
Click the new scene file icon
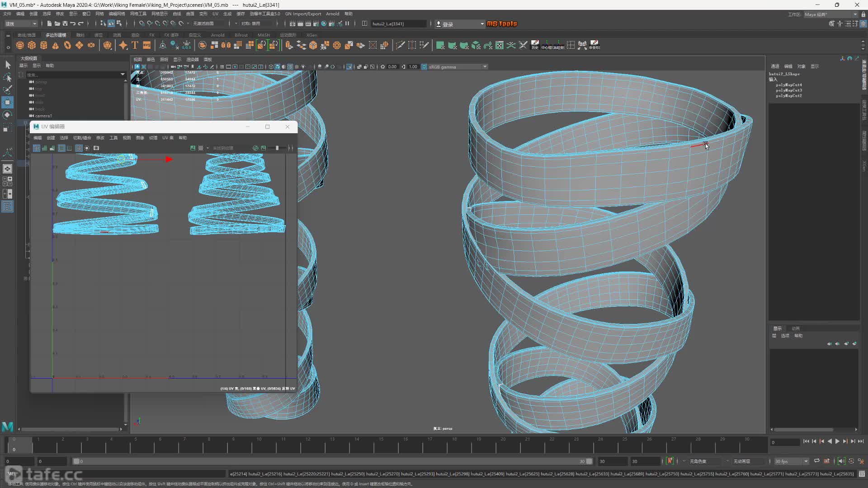[49, 23]
